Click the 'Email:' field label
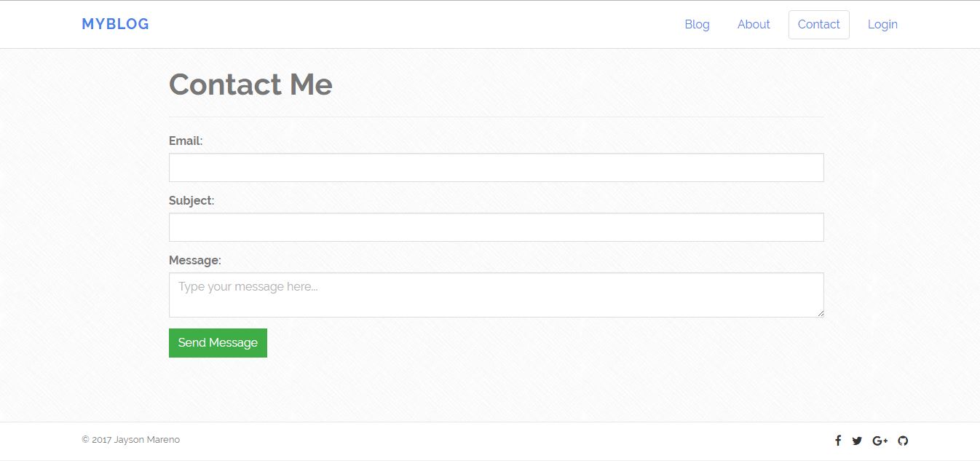980x461 pixels. coord(186,141)
